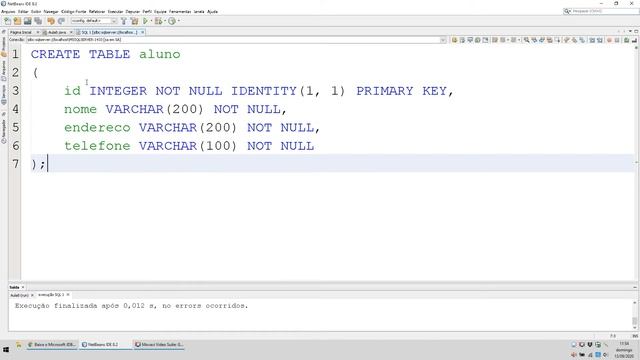Open the Executar menu

coord(115,11)
